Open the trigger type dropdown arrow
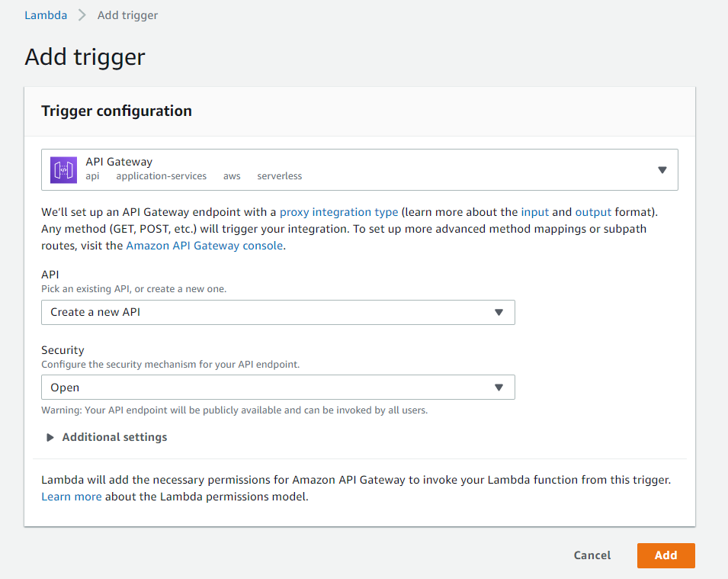The width and height of the screenshot is (728, 579). (662, 170)
